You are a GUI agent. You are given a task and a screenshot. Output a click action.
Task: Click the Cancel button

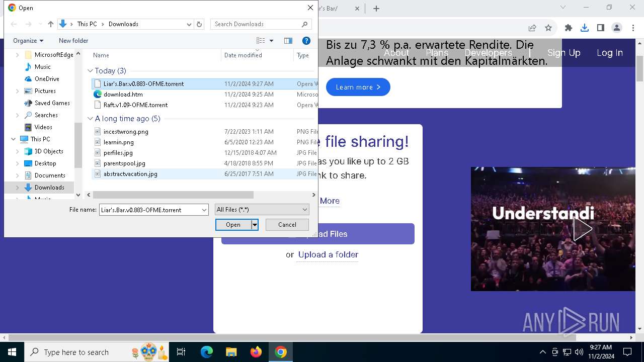(x=287, y=225)
